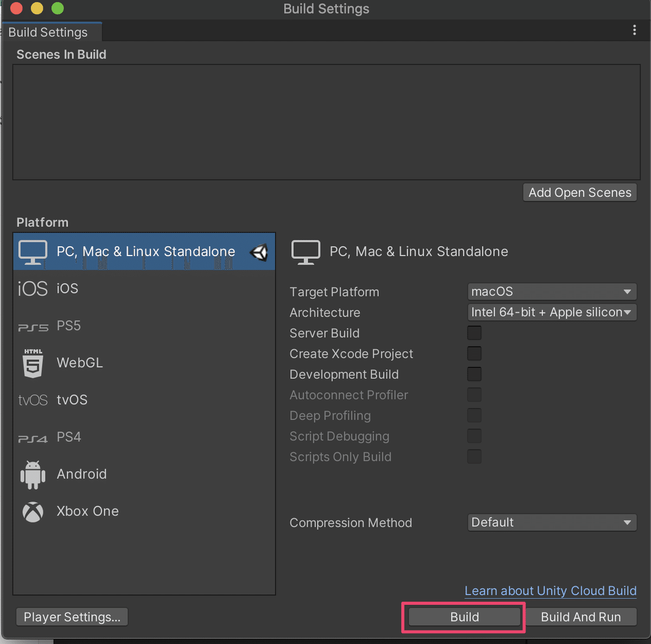Select the Android platform entry
Viewport: 651px width, 644px height.
[144, 474]
